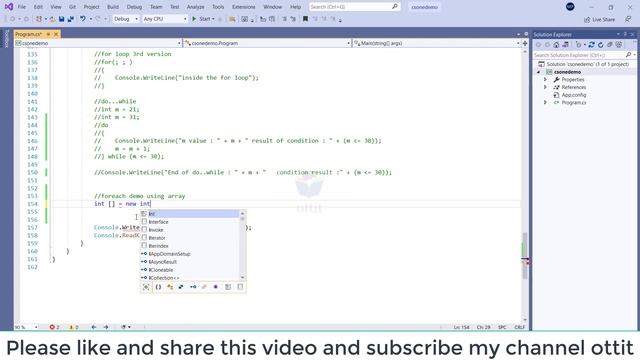Select App.config in Solution Explorer
The image size is (640, 360).
pos(573,95)
